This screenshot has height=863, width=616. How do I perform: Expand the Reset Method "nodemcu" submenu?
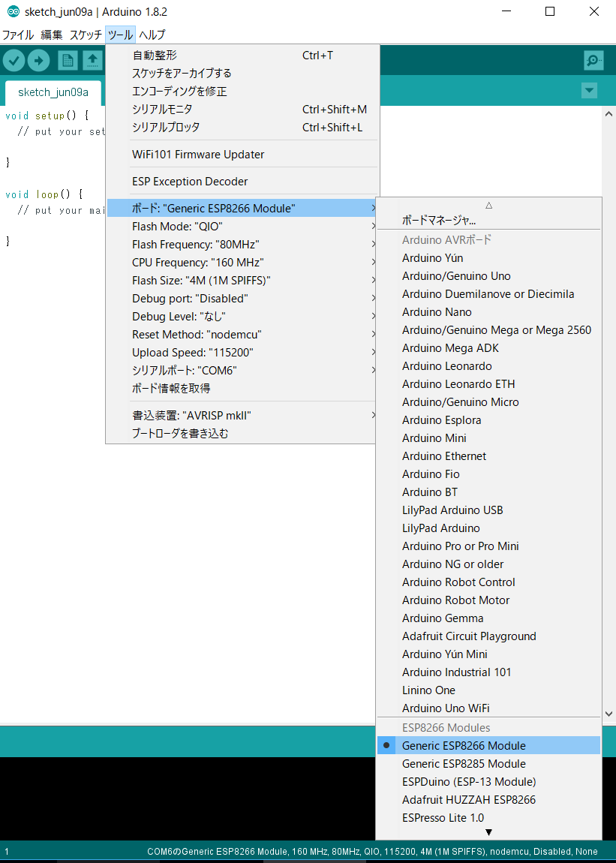pos(243,335)
